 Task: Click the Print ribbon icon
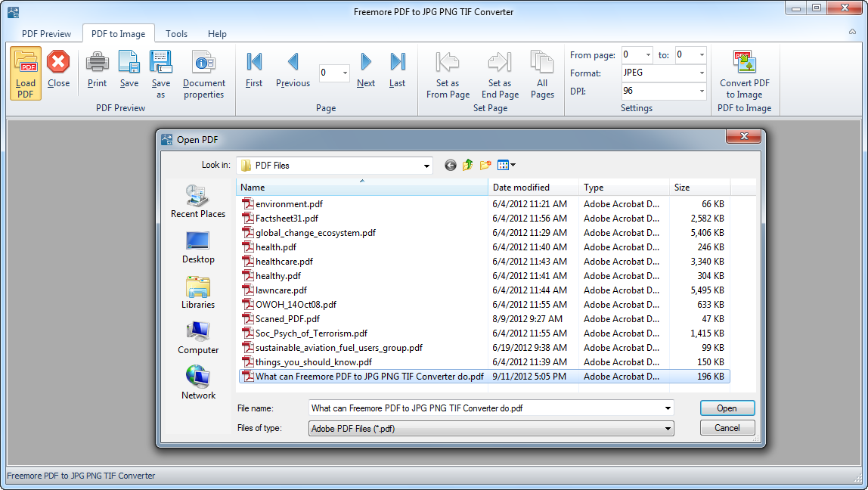[97, 62]
